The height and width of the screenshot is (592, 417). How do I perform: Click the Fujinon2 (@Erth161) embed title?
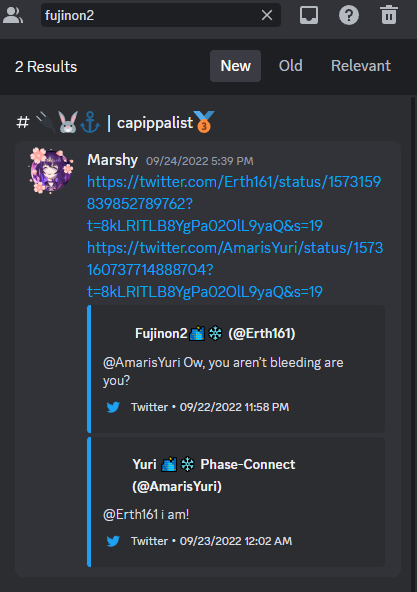(x=215, y=333)
